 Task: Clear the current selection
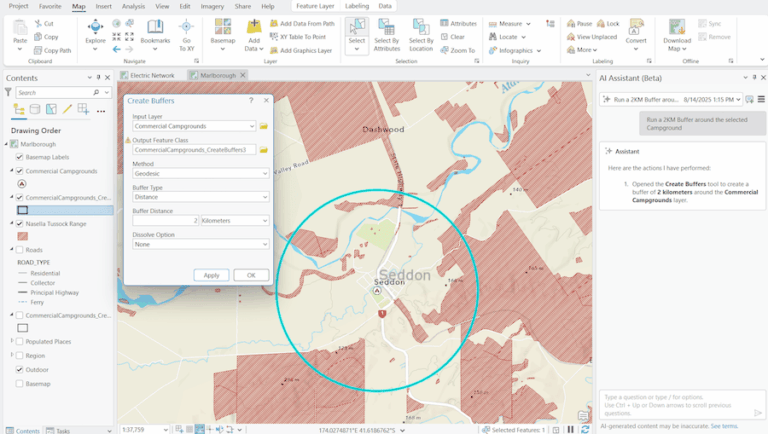tap(453, 37)
